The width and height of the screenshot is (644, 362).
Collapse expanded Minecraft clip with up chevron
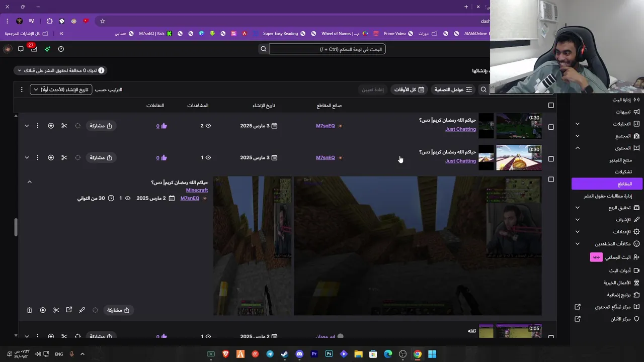pos(29,182)
